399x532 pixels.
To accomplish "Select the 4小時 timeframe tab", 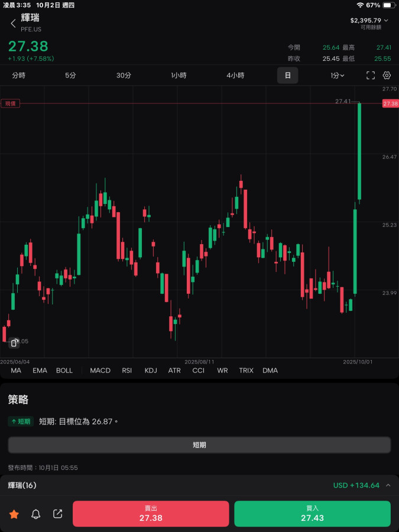I will click(x=235, y=76).
